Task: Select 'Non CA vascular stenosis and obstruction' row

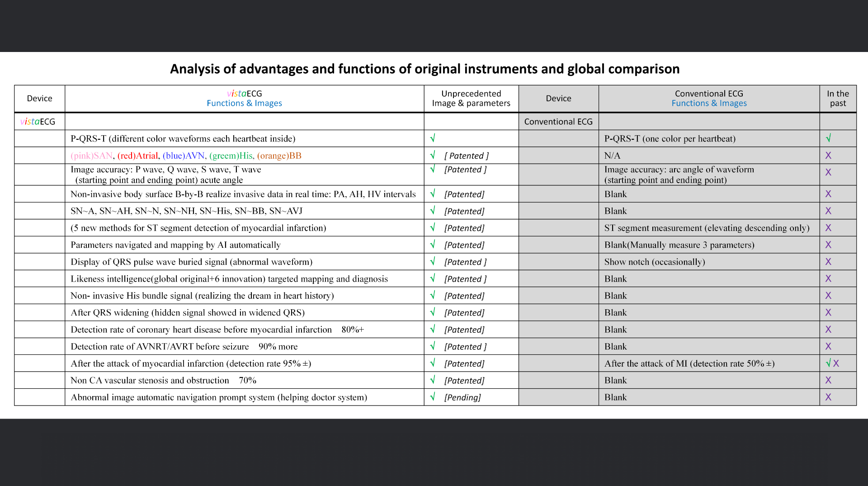Action: [163, 381]
